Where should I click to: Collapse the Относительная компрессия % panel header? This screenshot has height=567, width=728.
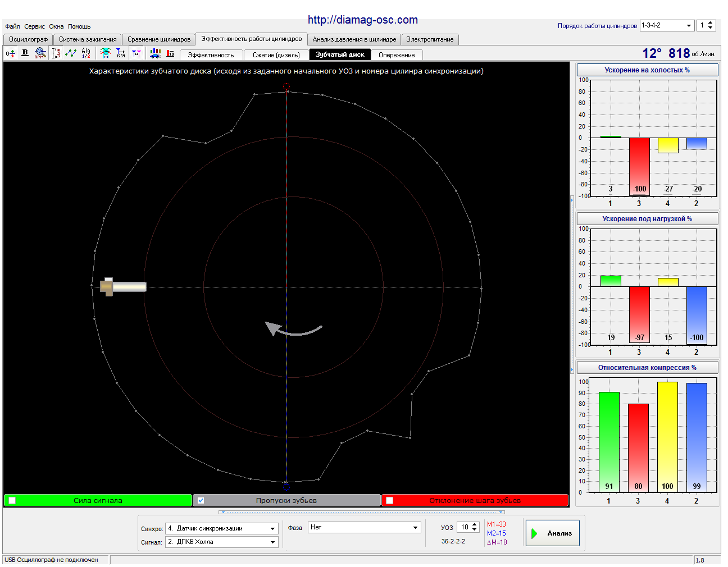(x=647, y=368)
